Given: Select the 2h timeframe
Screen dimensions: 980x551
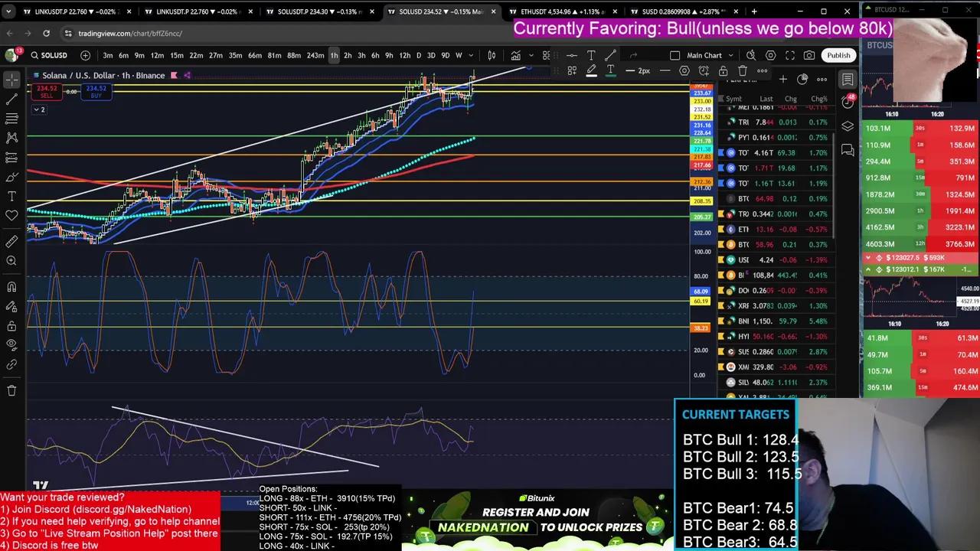Looking at the screenshot, I should pyautogui.click(x=348, y=55).
